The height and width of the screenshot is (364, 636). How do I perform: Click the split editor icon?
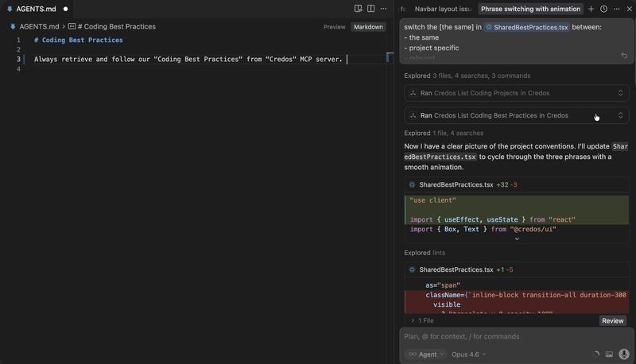[x=371, y=9]
